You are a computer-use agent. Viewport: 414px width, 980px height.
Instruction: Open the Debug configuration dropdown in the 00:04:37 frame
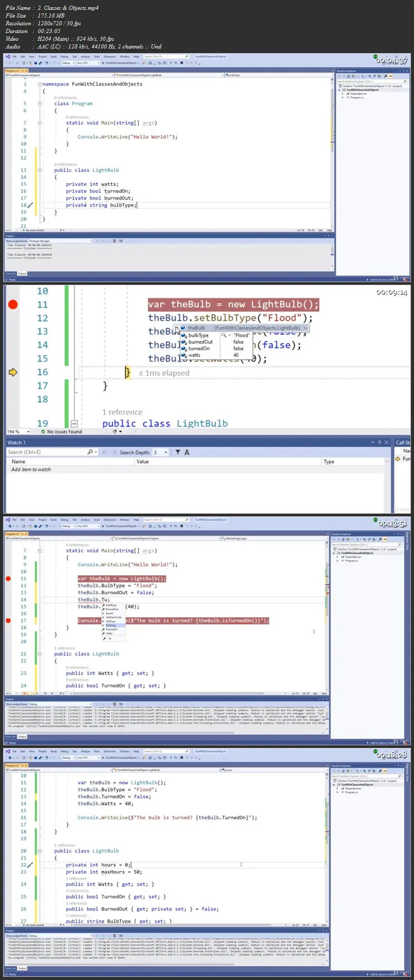68,63
